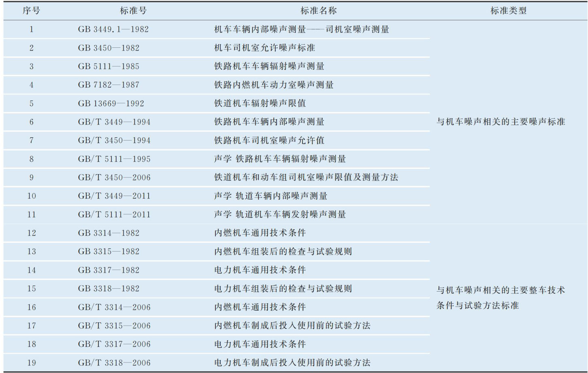This screenshot has width=588, height=373.
Task: Click 铁道机车和动车组司机室噪声限值及测量方法 entry
Action: (x=306, y=177)
